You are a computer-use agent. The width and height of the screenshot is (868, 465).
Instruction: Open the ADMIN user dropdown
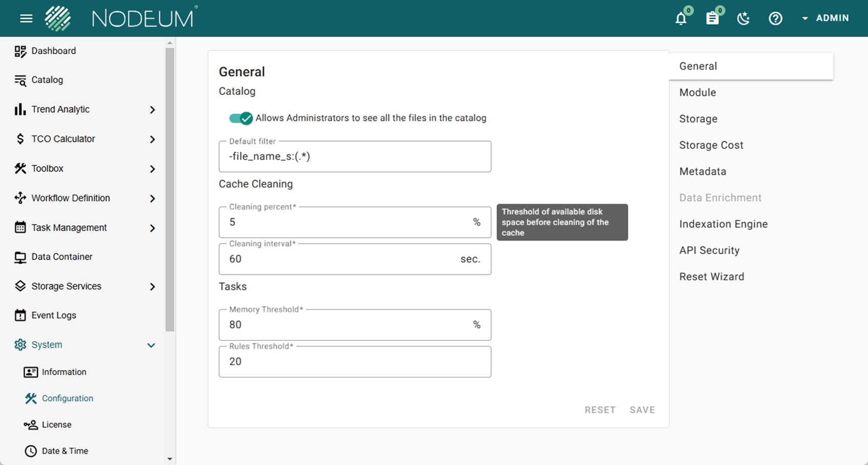825,18
